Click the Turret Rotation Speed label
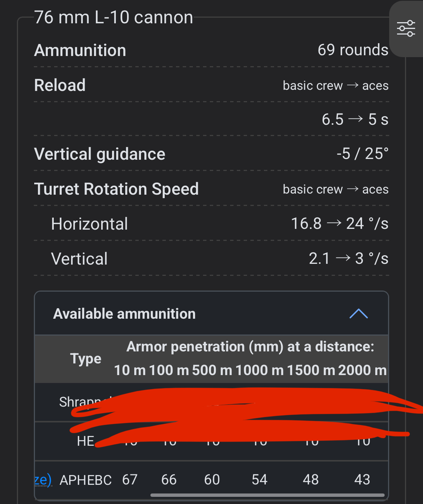 pyautogui.click(x=116, y=189)
